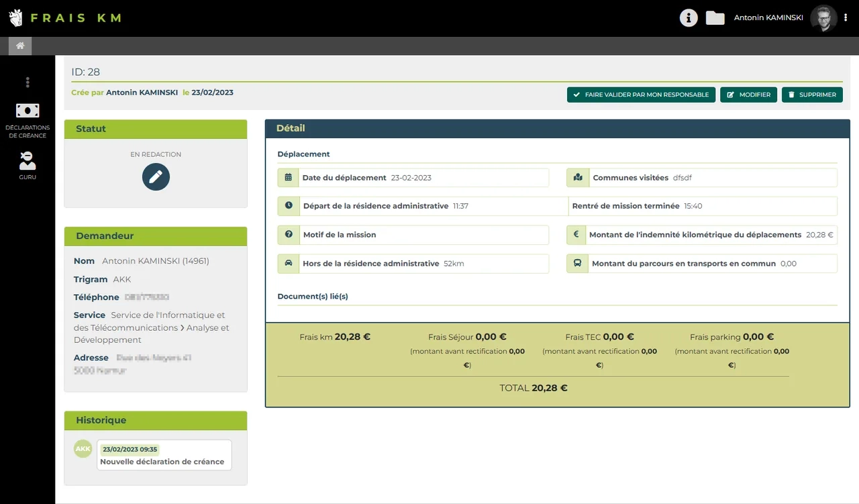Click the Date du déplacement field
Image resolution: width=859 pixels, height=504 pixels.
(413, 178)
